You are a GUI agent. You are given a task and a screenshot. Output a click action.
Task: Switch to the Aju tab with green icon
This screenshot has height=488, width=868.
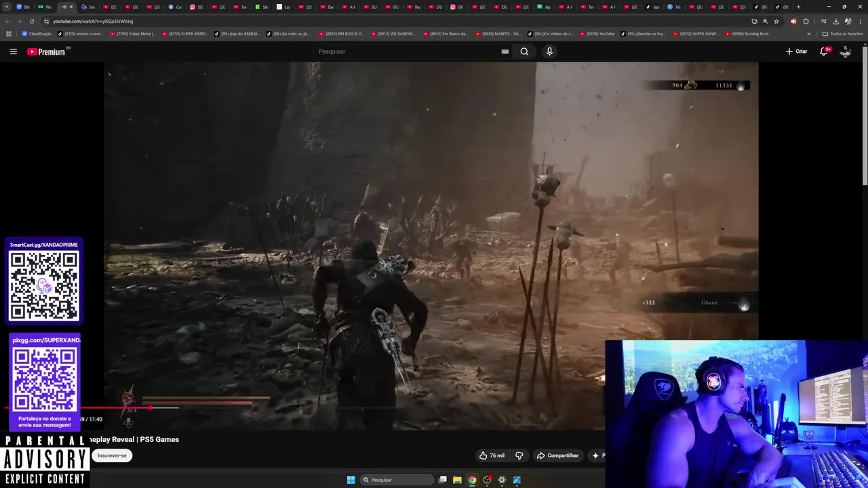[x=544, y=7]
